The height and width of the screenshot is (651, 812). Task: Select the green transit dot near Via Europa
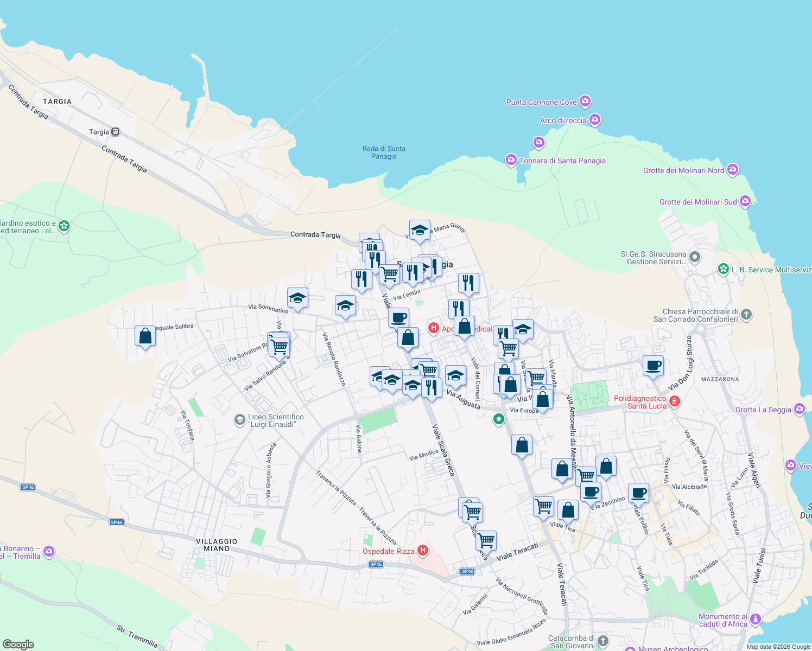coord(498,419)
